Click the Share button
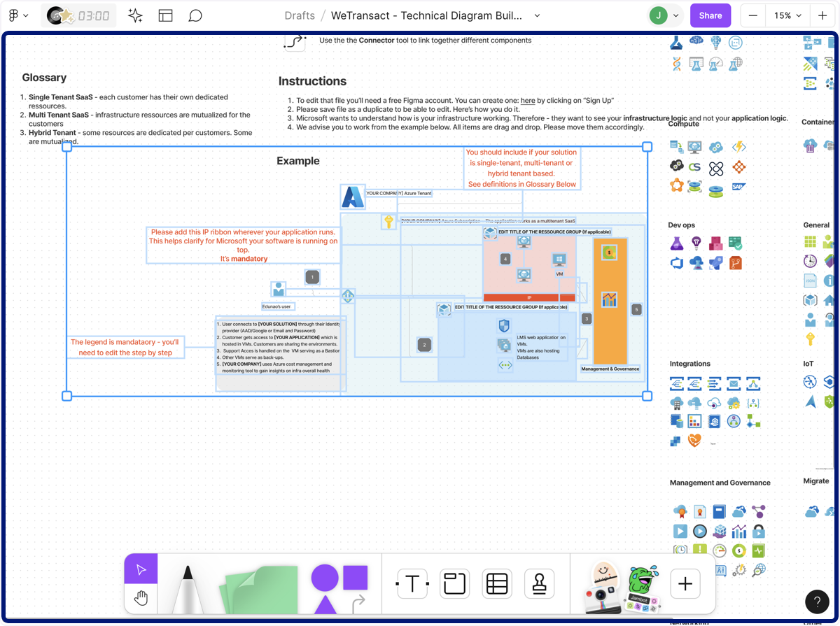 tap(710, 15)
